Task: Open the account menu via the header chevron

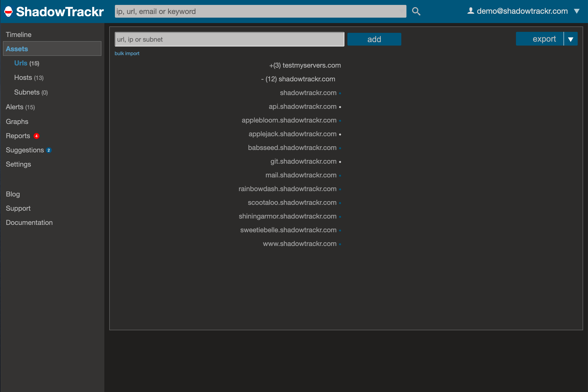Action: pyautogui.click(x=577, y=11)
